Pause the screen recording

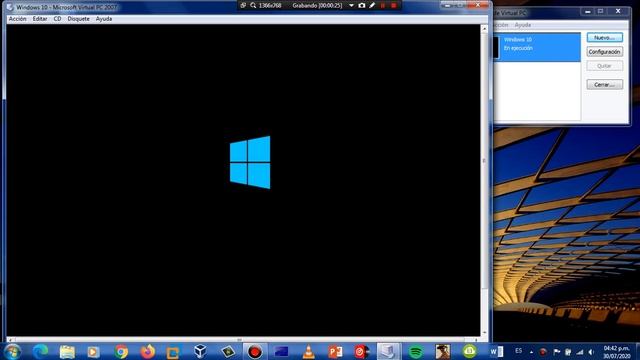tap(383, 5)
